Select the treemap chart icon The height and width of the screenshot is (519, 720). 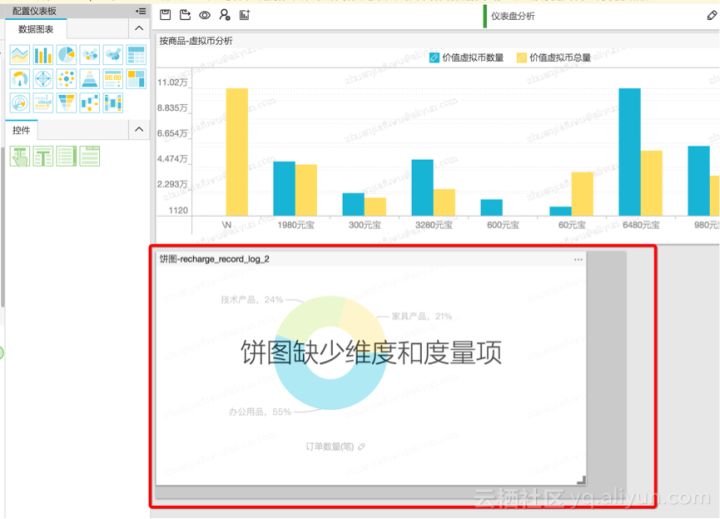point(136,79)
